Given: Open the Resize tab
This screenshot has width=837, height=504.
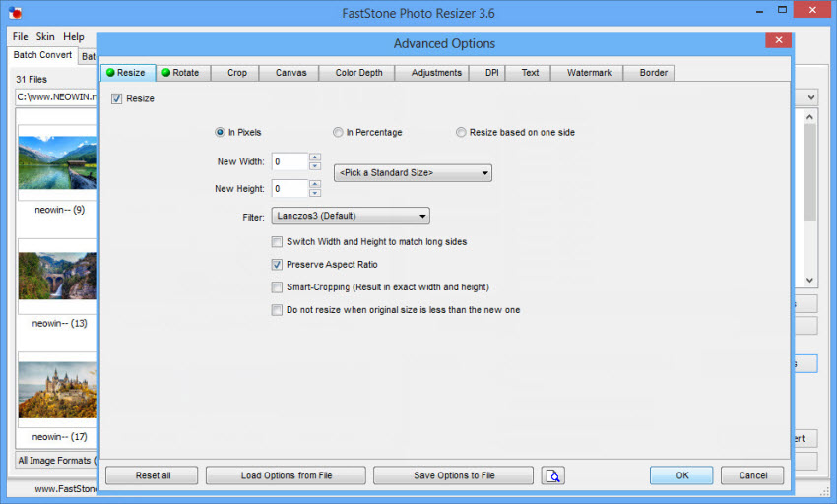Looking at the screenshot, I should pyautogui.click(x=128, y=73).
